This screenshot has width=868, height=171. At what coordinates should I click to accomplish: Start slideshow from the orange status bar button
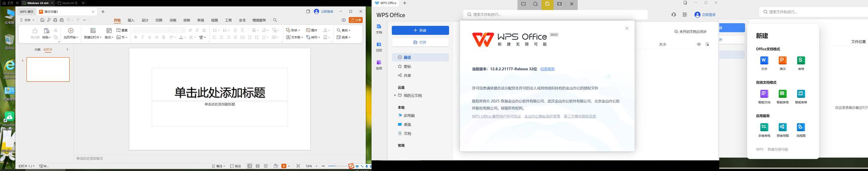284,166
